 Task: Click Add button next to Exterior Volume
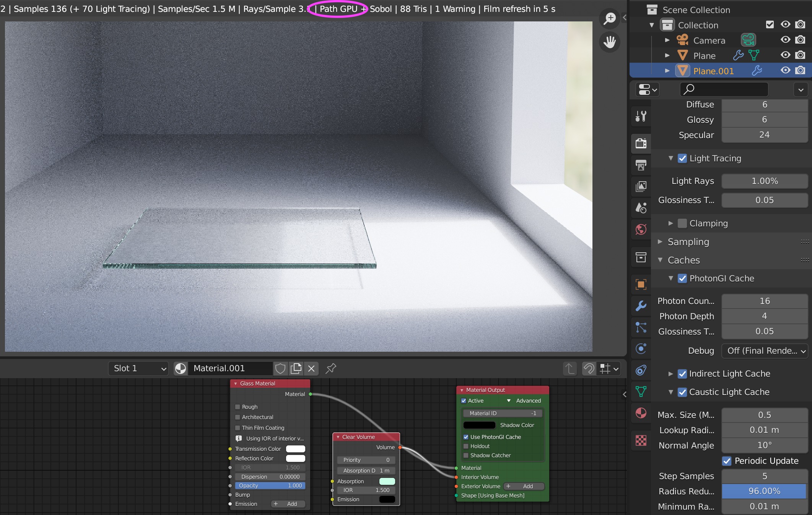pos(524,486)
